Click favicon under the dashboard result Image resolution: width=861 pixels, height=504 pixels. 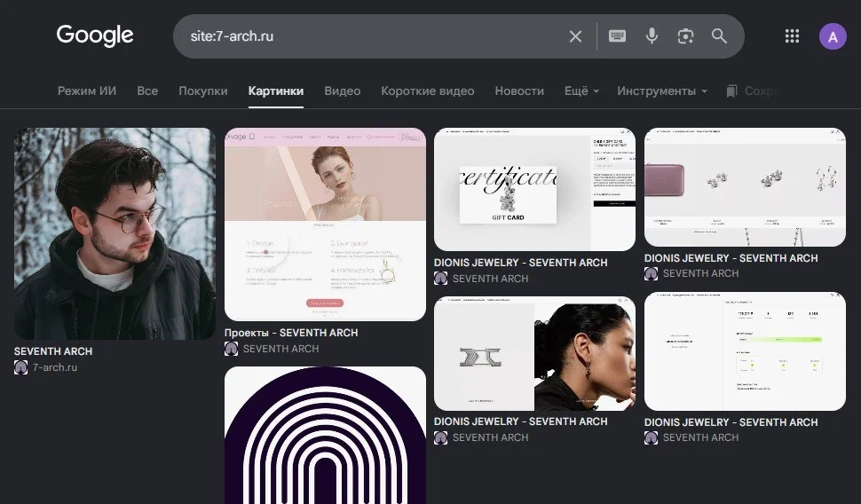(x=652, y=437)
